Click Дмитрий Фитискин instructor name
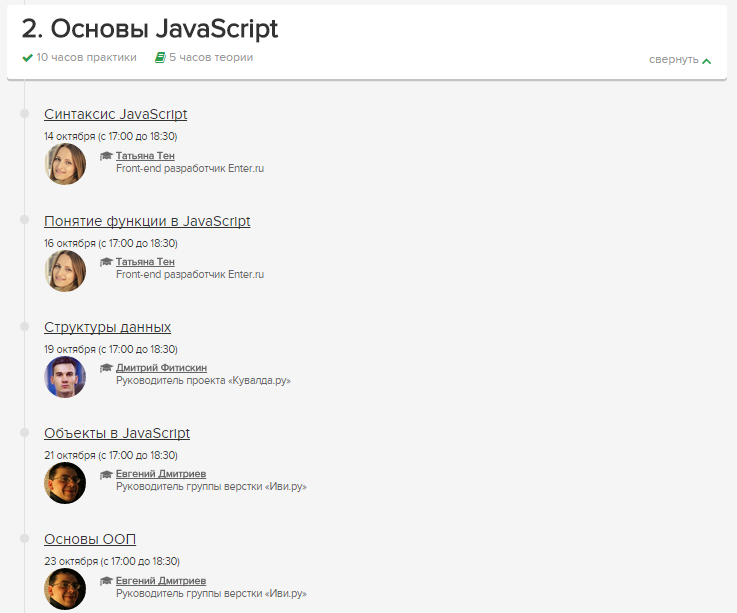The height and width of the screenshot is (613, 737). pyautogui.click(x=161, y=368)
